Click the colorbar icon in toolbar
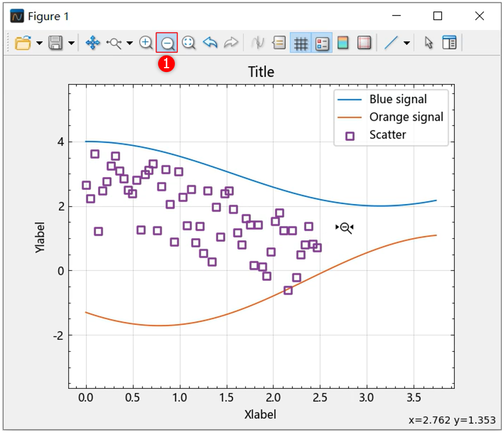This screenshot has height=433, width=504. click(x=343, y=43)
